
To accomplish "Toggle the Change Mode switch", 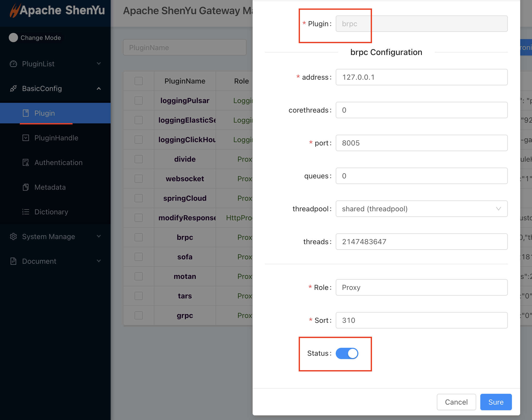I will pos(13,38).
